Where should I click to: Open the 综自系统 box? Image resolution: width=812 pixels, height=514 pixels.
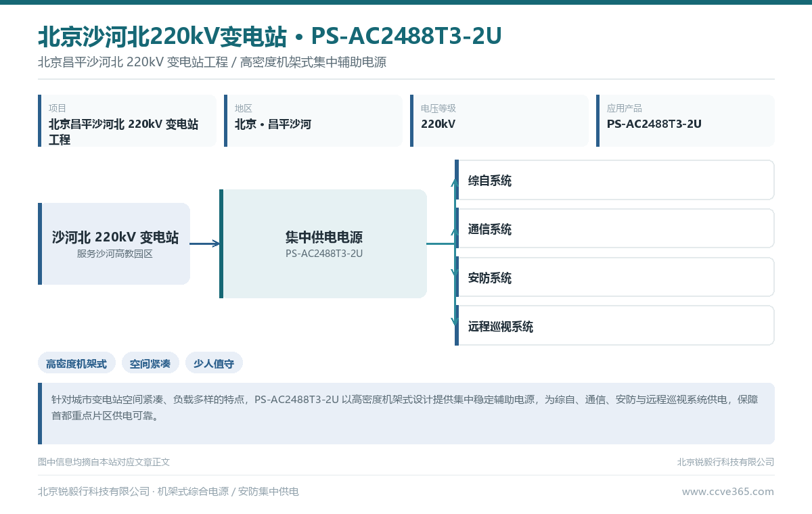pyautogui.click(x=614, y=180)
